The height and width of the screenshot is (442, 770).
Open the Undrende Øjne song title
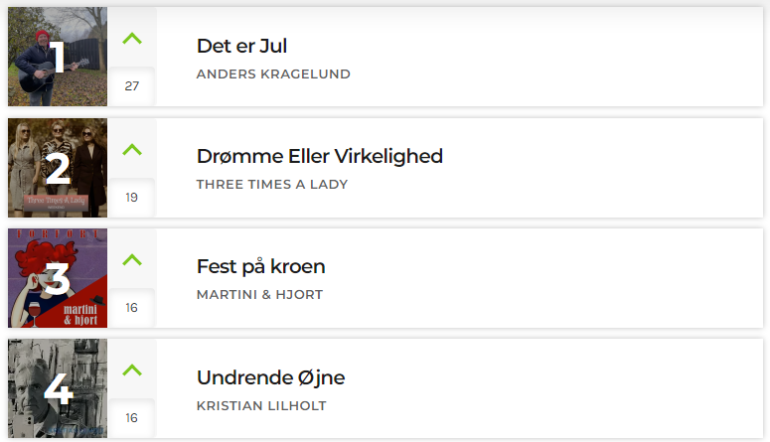pos(271,378)
